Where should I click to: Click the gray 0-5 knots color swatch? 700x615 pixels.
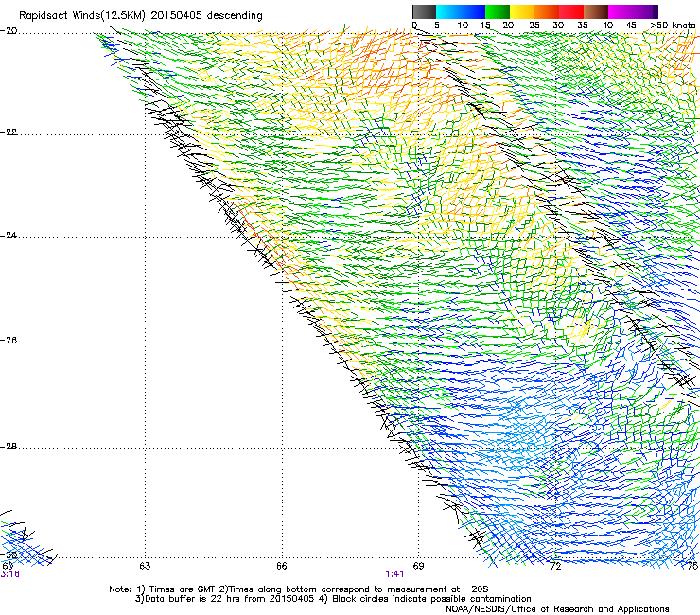coord(424,11)
